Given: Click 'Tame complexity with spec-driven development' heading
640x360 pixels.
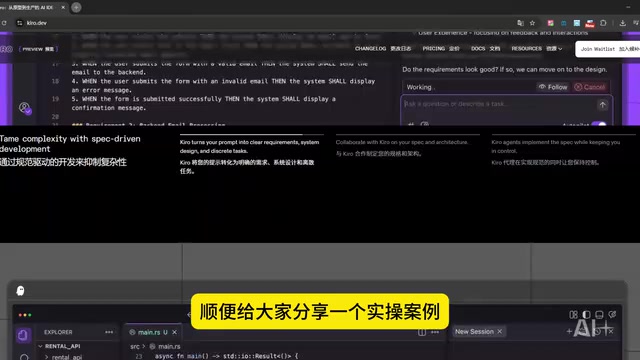Looking at the screenshot, I should [x=70, y=144].
